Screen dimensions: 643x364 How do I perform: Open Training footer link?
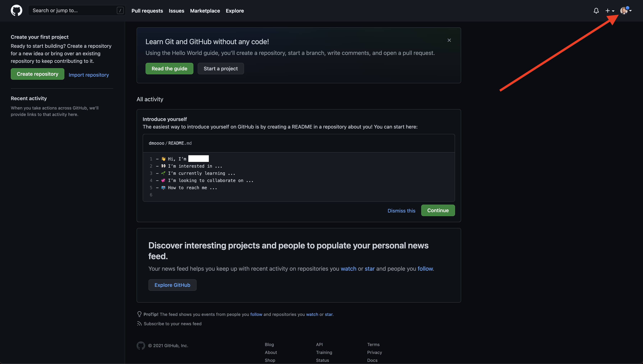coord(324,352)
